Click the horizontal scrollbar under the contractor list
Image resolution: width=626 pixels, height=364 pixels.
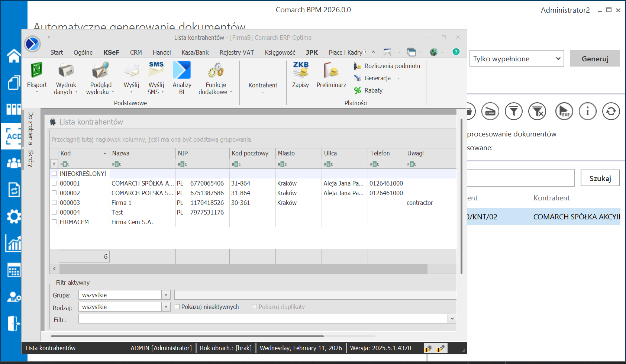pos(243,268)
